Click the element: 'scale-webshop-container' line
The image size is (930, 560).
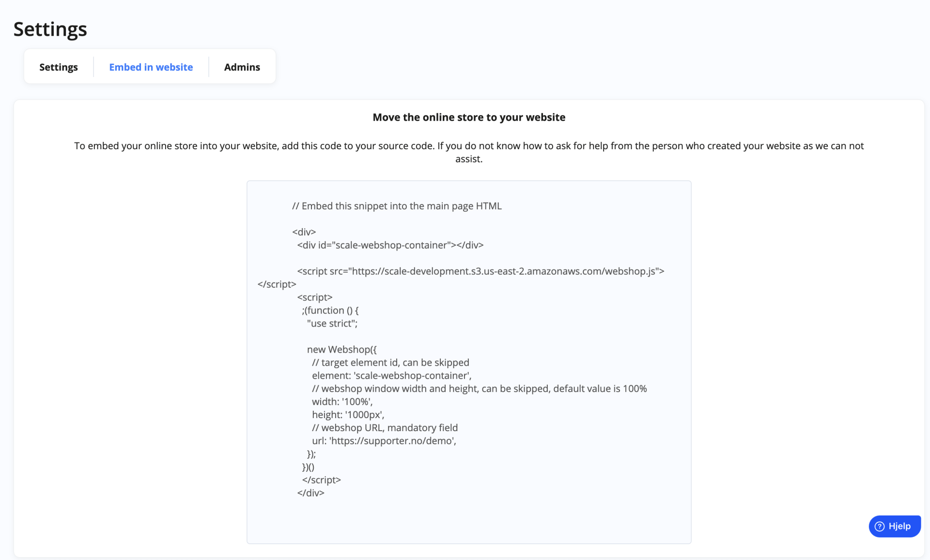[392, 376]
